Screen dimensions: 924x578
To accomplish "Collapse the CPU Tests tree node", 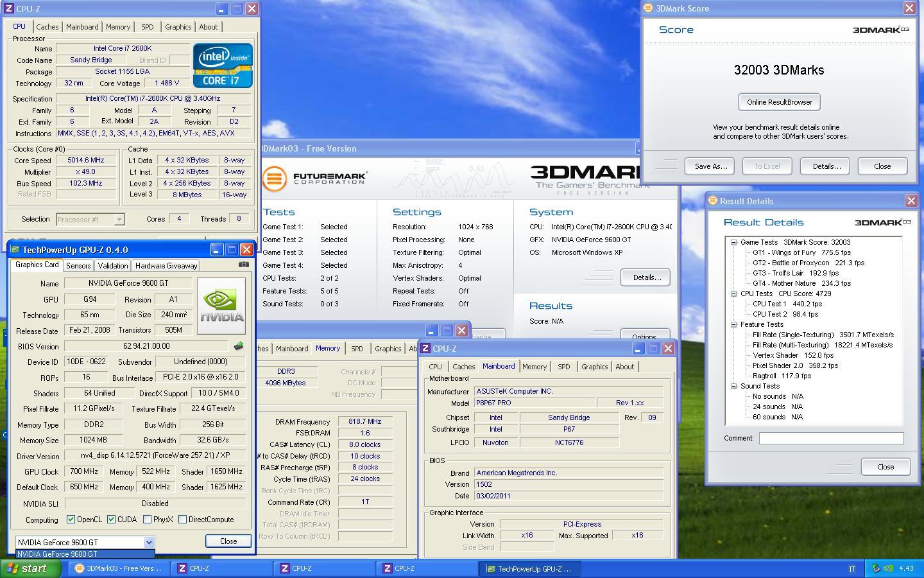I will tap(733, 293).
